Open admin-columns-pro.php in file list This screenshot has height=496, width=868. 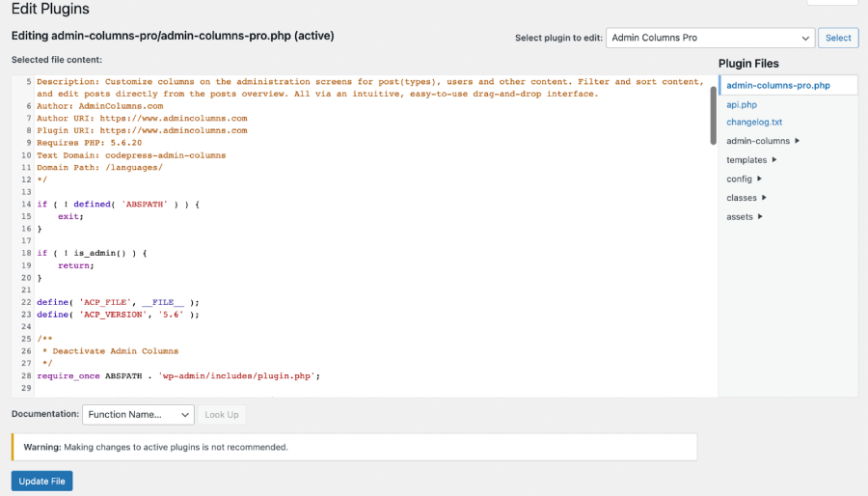pos(777,85)
